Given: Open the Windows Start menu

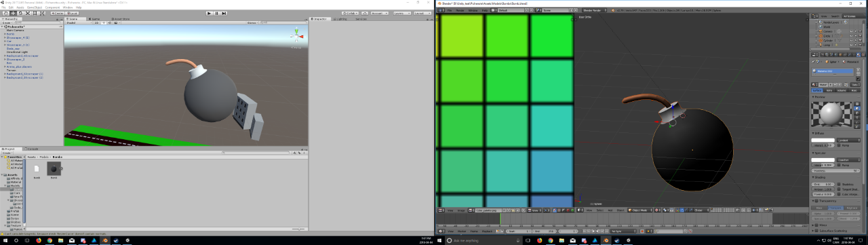Looking at the screenshot, I should [5, 240].
